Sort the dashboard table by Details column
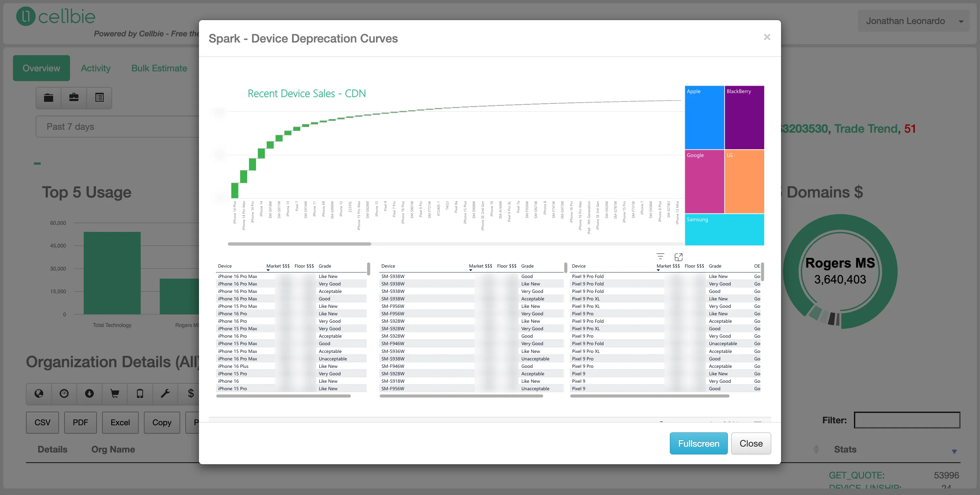This screenshot has height=495, width=980. point(52,449)
